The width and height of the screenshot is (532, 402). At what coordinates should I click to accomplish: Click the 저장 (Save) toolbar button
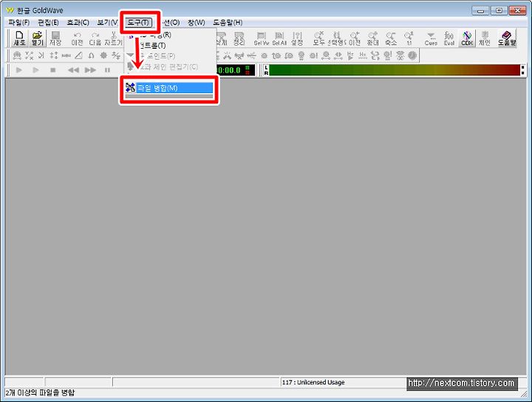tap(55, 38)
